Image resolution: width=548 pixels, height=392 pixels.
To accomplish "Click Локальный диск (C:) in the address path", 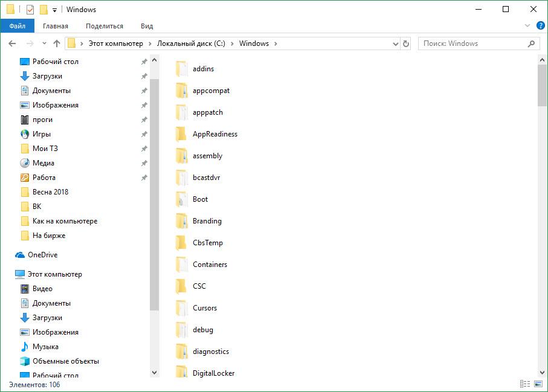I will (x=190, y=43).
